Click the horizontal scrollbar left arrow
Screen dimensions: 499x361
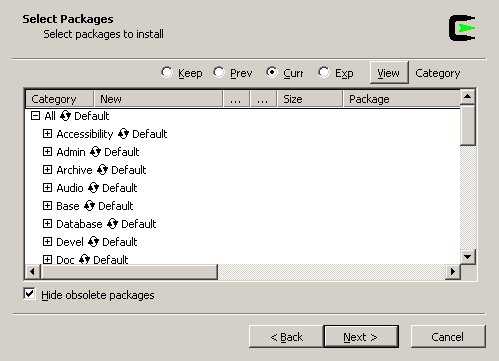pos(32,272)
